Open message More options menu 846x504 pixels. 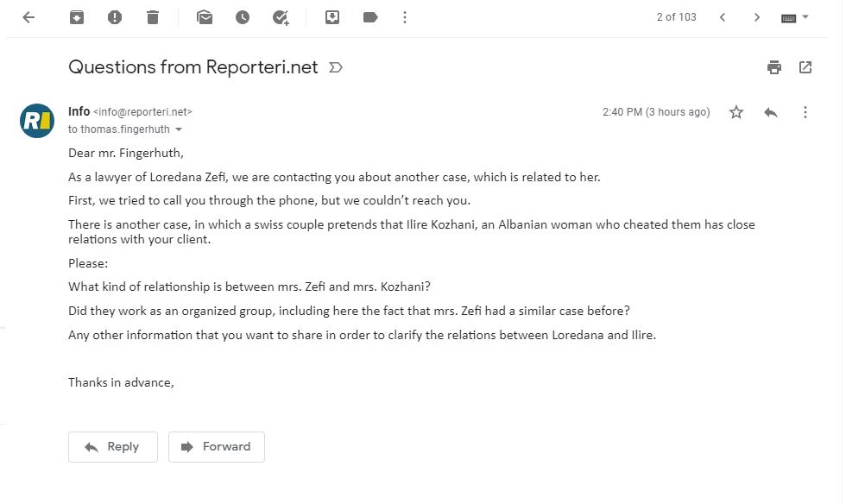coord(805,112)
